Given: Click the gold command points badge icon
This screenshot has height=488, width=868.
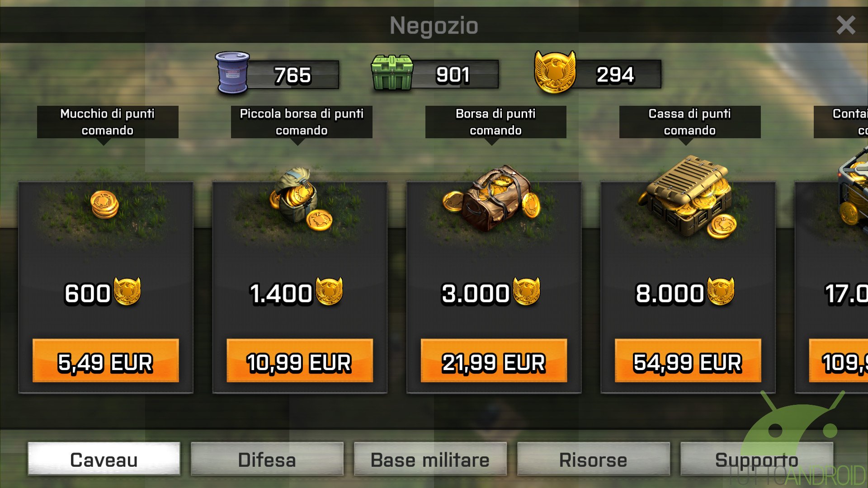Looking at the screenshot, I should (555, 72).
